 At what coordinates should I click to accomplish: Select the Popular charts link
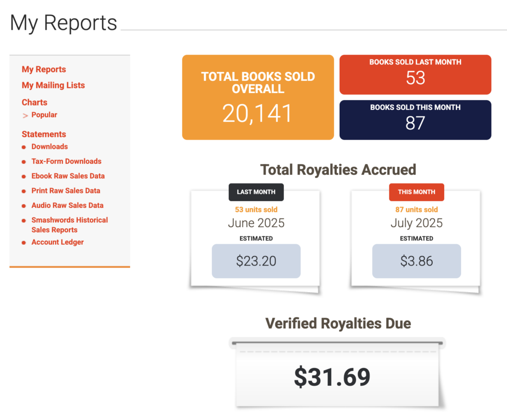44,115
